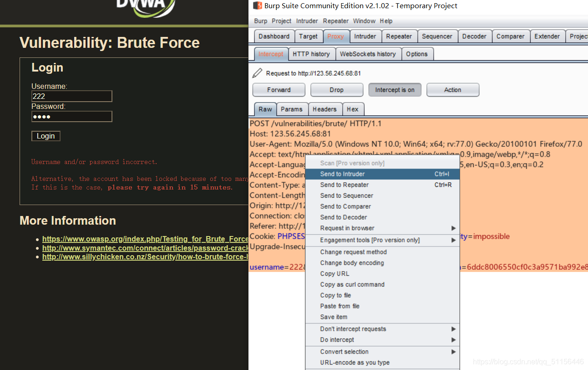Switch to the Extender tab
Viewport: 588px width, 370px height.
pyautogui.click(x=547, y=36)
